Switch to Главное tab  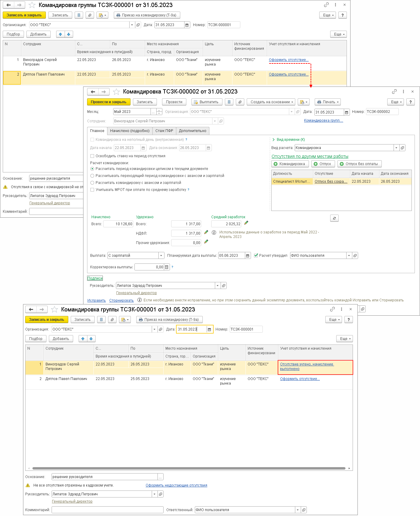pos(97,131)
